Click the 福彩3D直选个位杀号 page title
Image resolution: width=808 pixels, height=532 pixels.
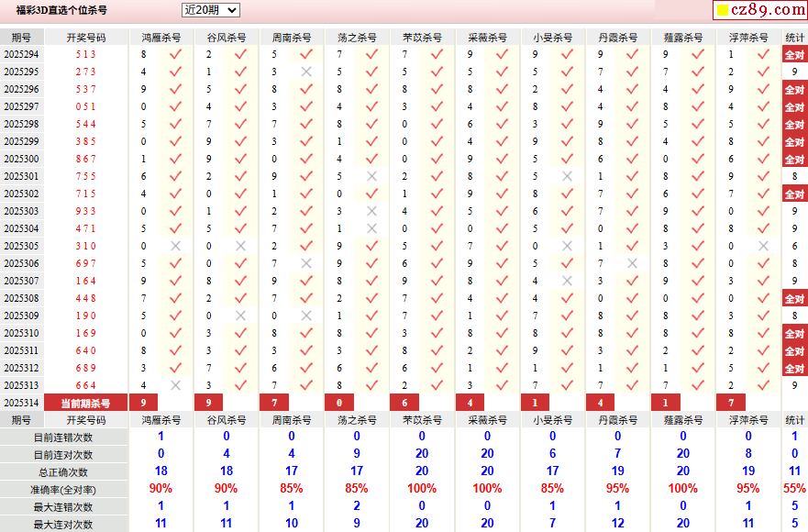(x=61, y=10)
